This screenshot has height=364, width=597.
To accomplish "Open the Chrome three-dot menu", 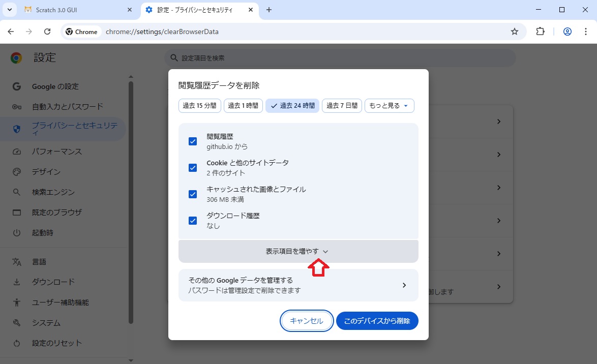I will click(586, 32).
